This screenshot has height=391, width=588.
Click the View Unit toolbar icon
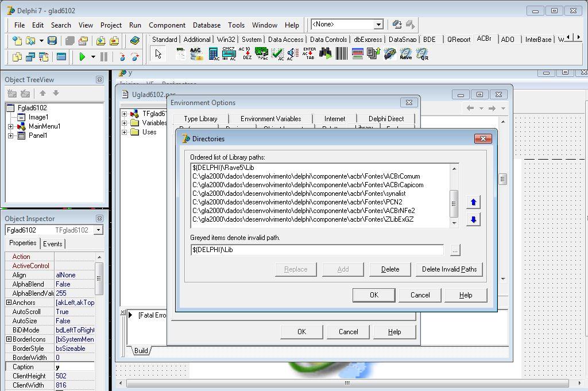[17, 57]
